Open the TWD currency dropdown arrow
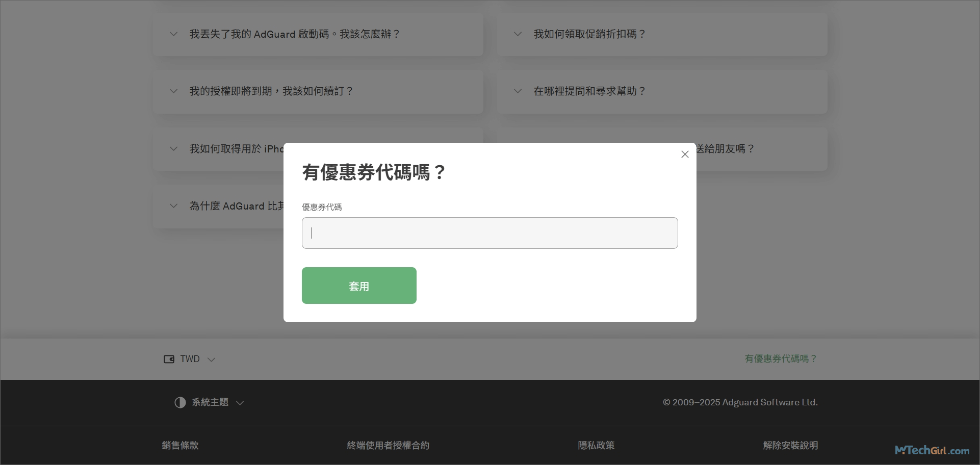Screen dimensions: 980x465 pyautogui.click(x=212, y=359)
